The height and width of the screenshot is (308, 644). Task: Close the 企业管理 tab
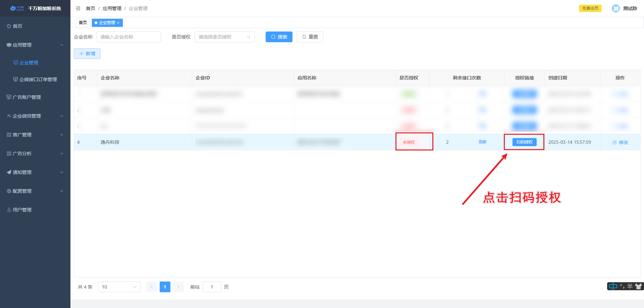118,23
